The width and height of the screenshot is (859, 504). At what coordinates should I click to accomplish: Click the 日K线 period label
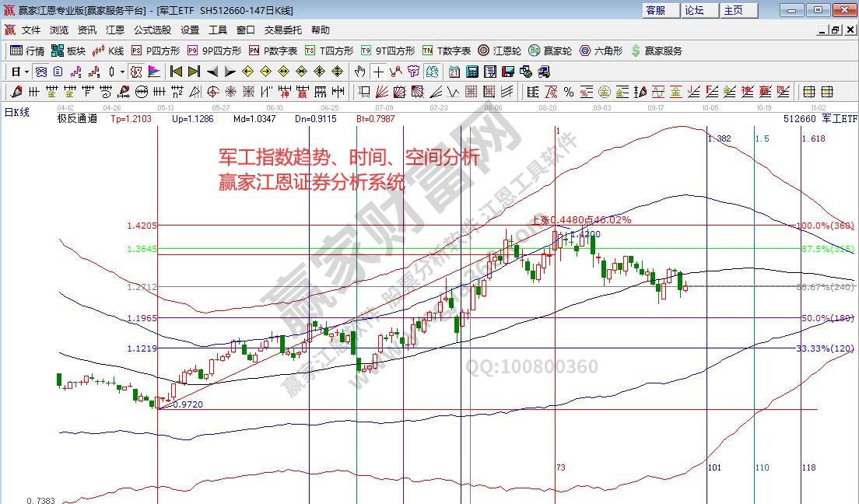point(17,112)
